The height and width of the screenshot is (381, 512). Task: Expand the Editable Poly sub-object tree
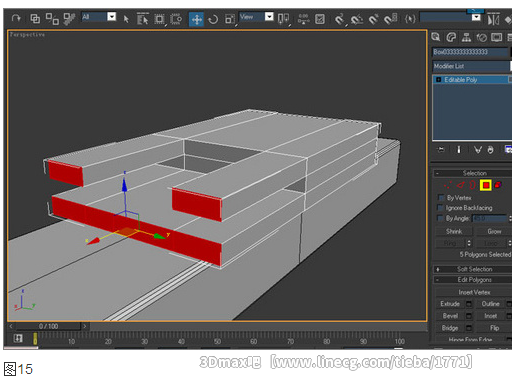click(x=438, y=80)
